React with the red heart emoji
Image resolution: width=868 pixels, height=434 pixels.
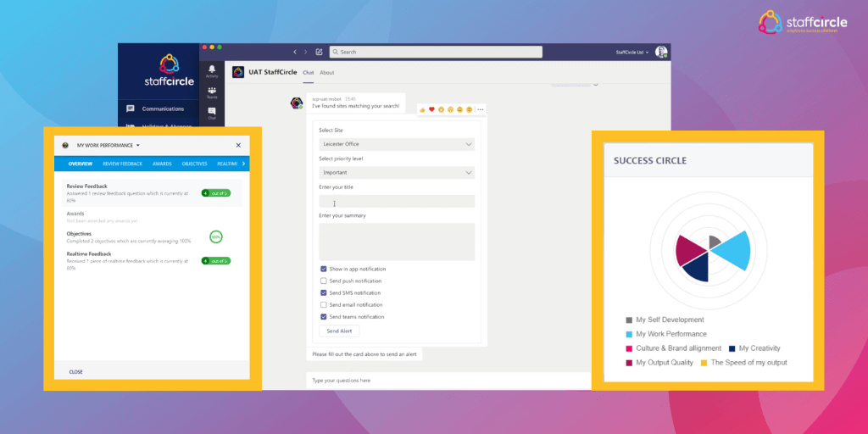[431, 109]
